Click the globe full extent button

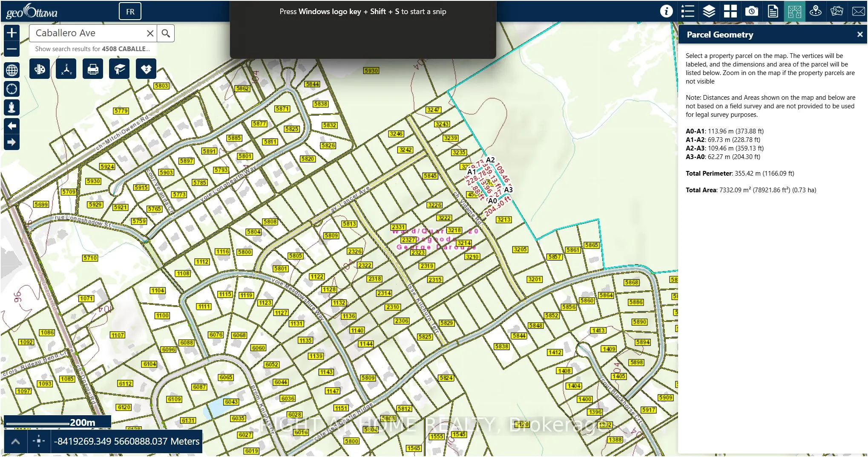point(12,70)
